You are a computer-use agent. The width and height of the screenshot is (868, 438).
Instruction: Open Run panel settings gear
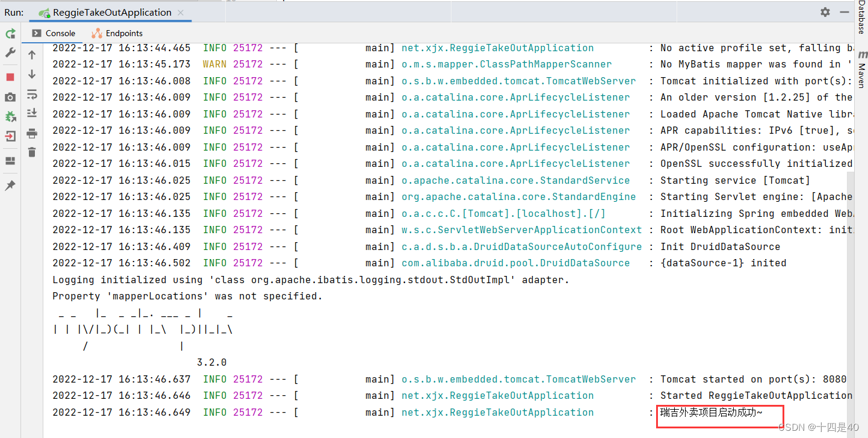(x=825, y=12)
